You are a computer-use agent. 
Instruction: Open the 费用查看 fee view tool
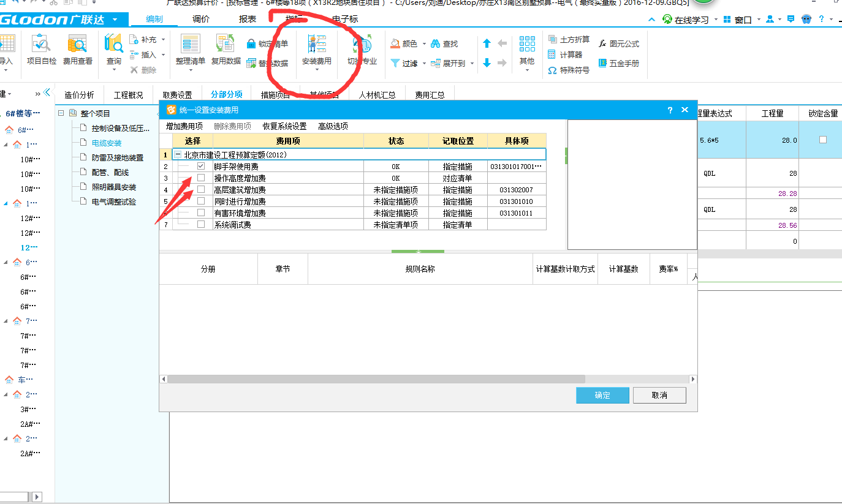[78, 50]
